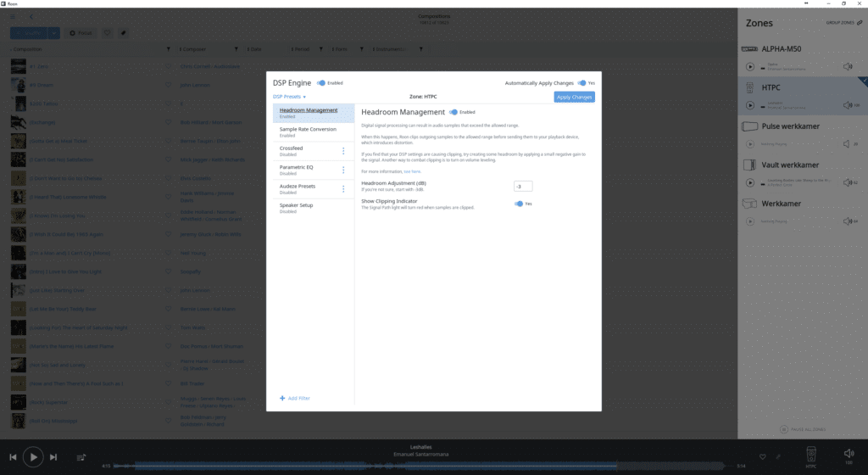Viewport: 868px width, 475px height.
Task: Click Add Filter link
Action: tap(295, 398)
